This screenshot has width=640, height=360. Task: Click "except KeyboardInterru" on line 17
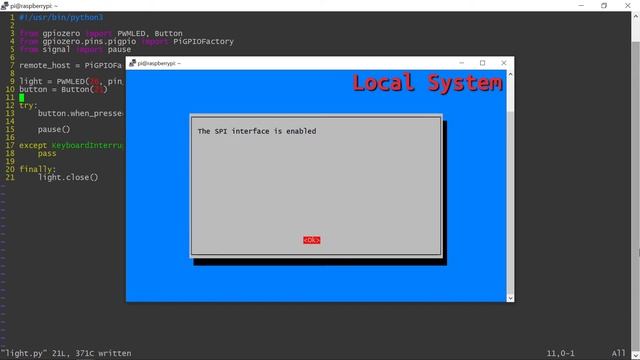(71, 145)
